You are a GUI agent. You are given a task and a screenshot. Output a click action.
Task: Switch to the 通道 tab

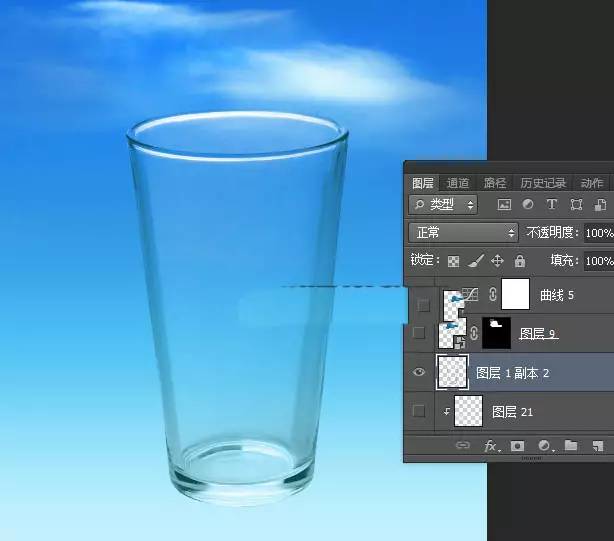458,183
